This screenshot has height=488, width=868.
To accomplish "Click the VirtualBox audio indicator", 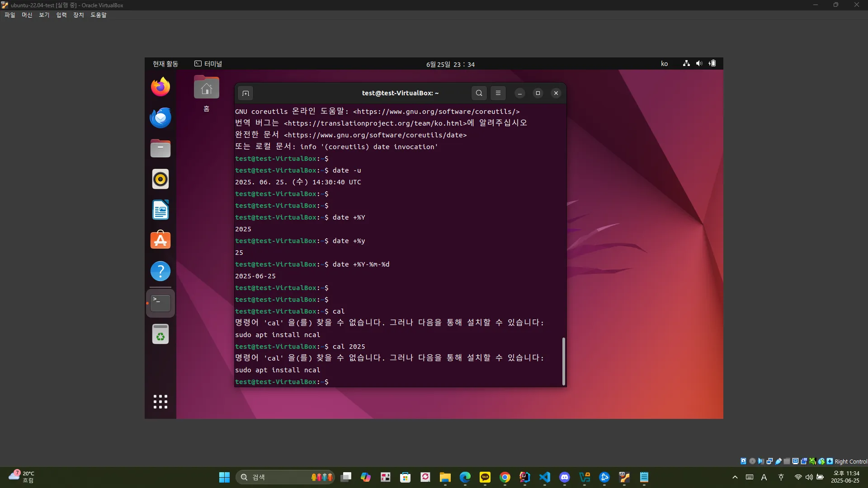I will pos(761,461).
